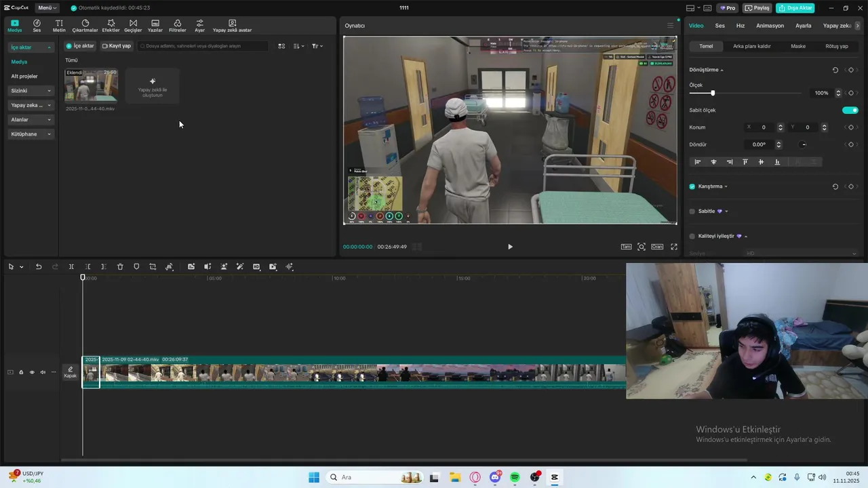The image size is (868, 488).
Task: Click the Paylaş share button
Action: (x=757, y=8)
